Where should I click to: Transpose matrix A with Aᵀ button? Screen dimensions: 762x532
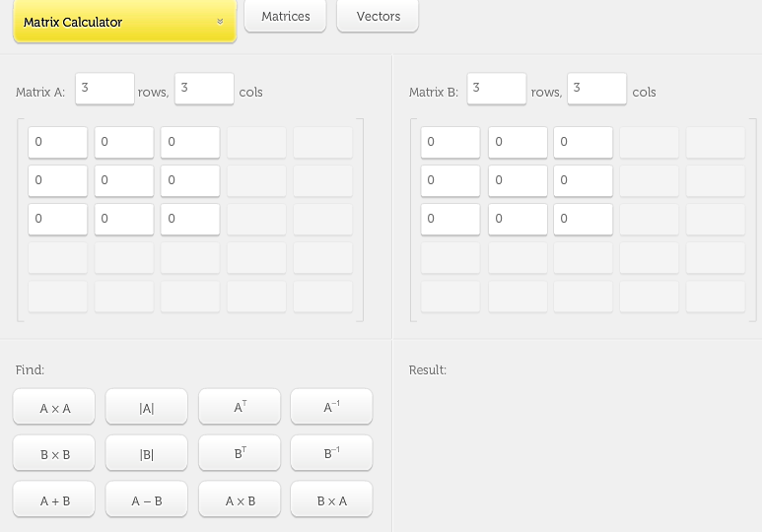click(x=240, y=408)
